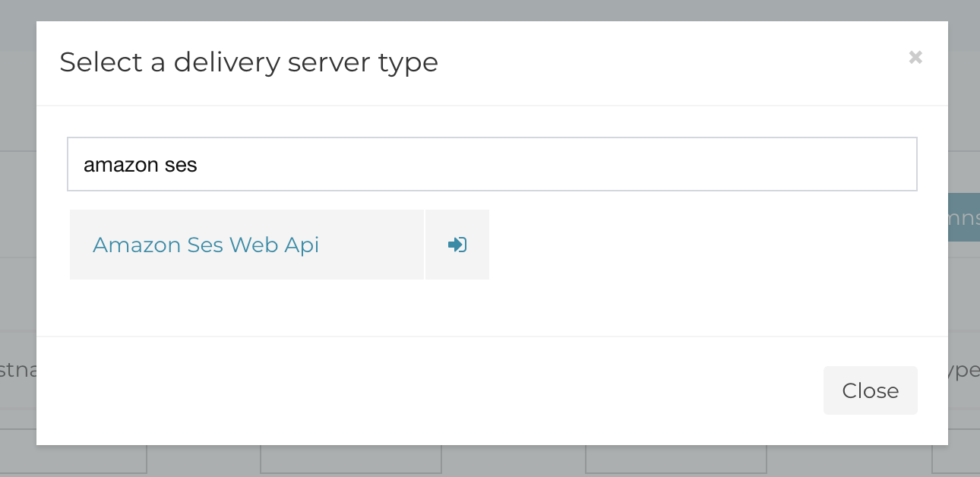Open the Amazon Ses Web Api link
Screen dimensions: 980x477
point(206,245)
